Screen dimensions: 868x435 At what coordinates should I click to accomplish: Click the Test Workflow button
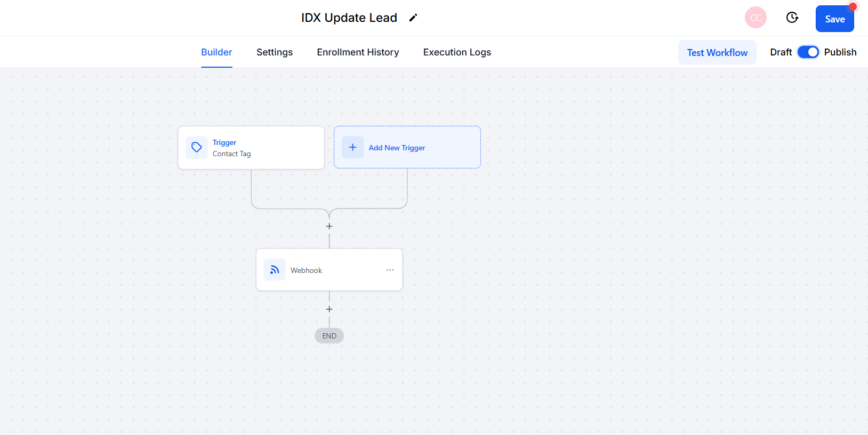pyautogui.click(x=717, y=53)
